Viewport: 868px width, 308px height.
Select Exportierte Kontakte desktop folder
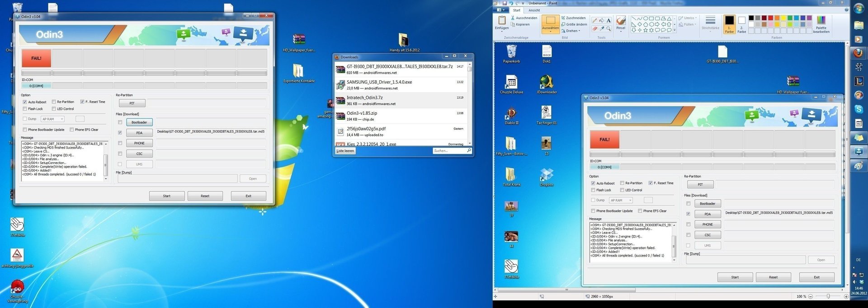tap(299, 73)
